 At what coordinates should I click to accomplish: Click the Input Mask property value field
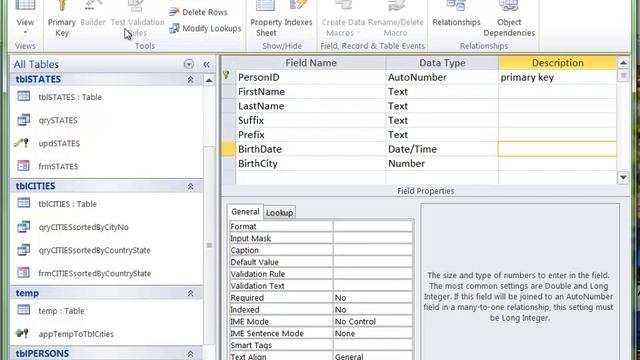pos(373,238)
